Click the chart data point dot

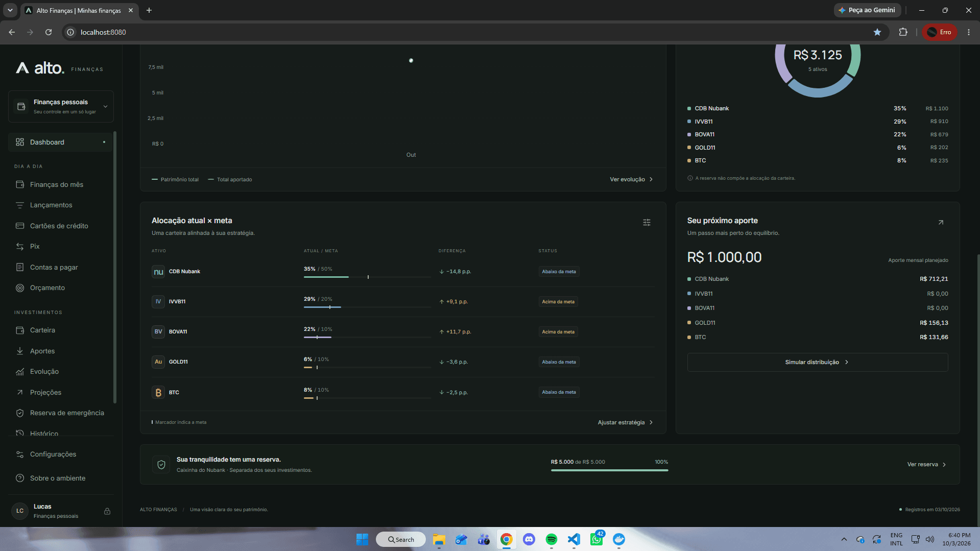pyautogui.click(x=411, y=60)
